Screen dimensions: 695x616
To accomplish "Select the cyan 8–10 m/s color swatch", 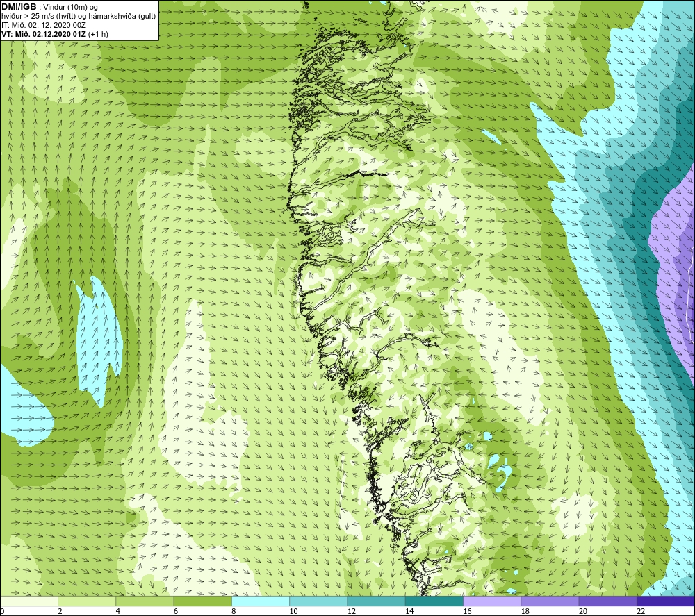I will click(261, 601).
